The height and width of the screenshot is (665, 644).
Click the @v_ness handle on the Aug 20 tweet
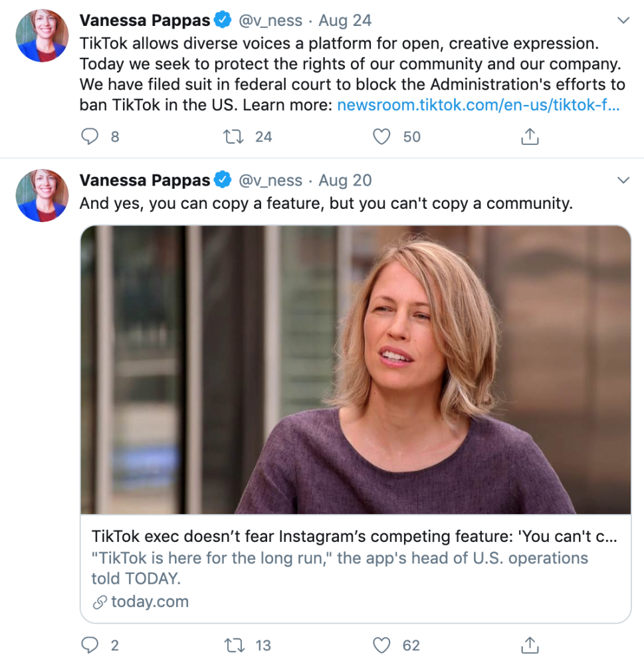pyautogui.click(x=270, y=180)
